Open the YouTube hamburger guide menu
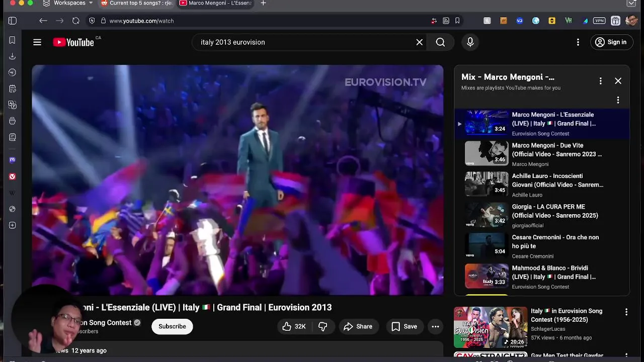Screen dimensions: 644x362 tap(37, 42)
